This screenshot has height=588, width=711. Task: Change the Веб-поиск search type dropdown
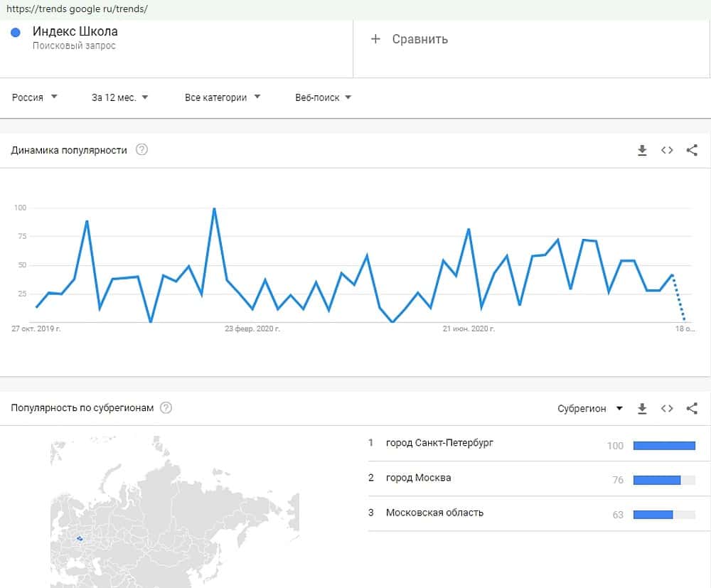pos(323,97)
